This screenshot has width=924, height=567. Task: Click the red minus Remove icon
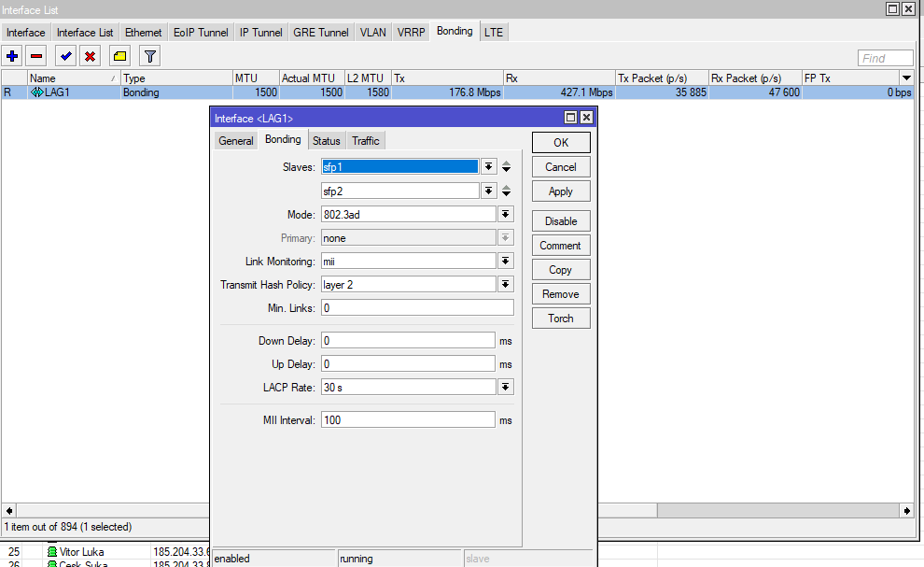pos(36,56)
